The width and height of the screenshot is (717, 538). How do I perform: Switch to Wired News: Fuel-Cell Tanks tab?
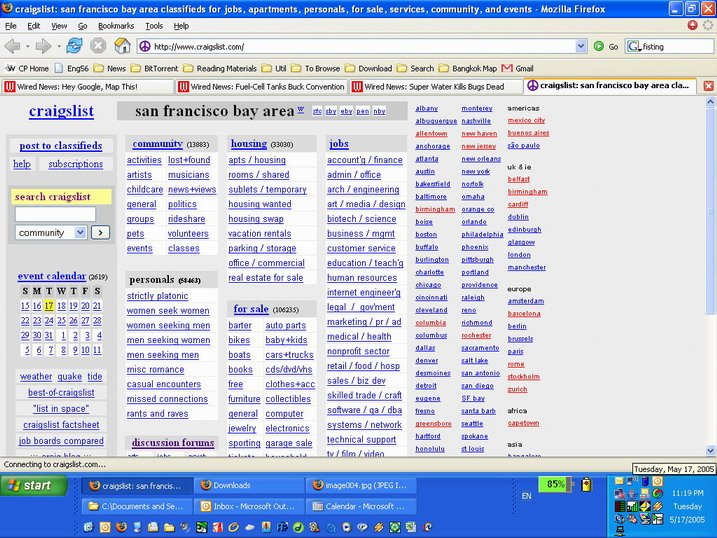[262, 86]
